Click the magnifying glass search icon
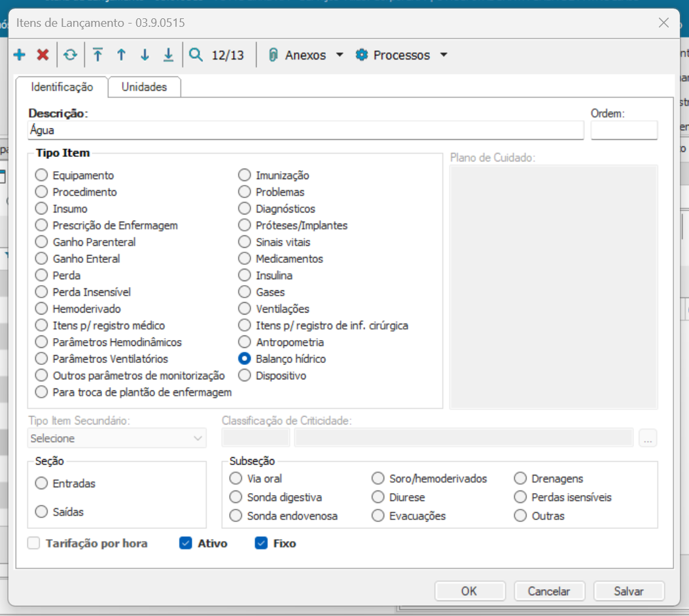 [196, 56]
